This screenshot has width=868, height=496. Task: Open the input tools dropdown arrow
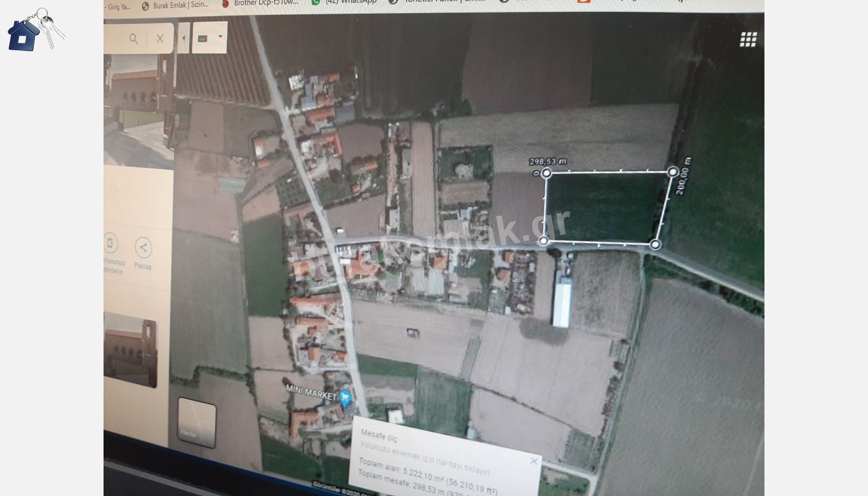pos(220,37)
